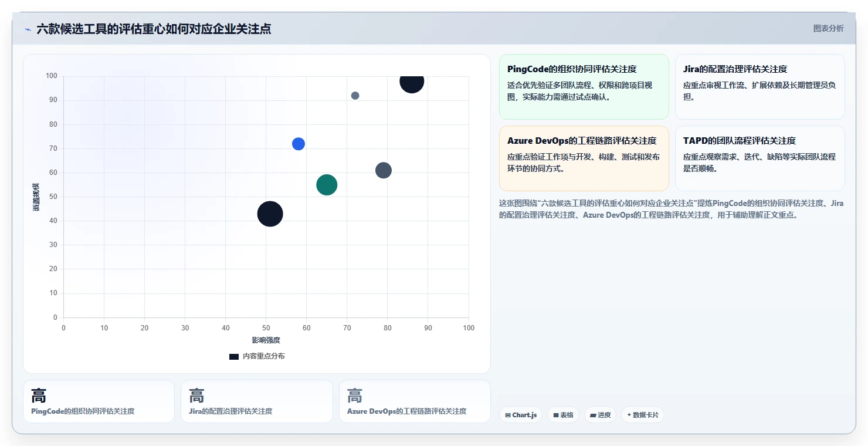This screenshot has width=868, height=446.
Task: Toggle the 内容重点分布 legend swatch
Action: pos(234,357)
